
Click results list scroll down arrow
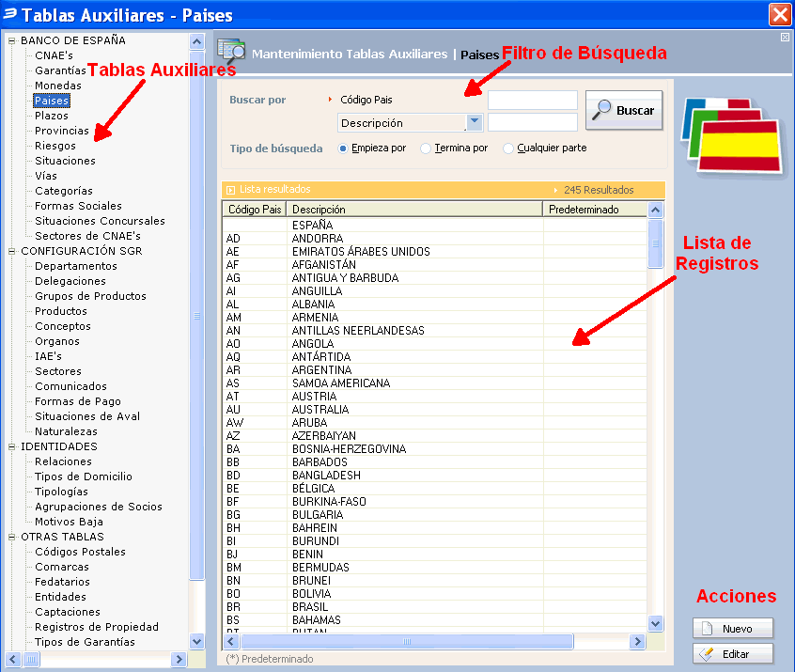656,623
